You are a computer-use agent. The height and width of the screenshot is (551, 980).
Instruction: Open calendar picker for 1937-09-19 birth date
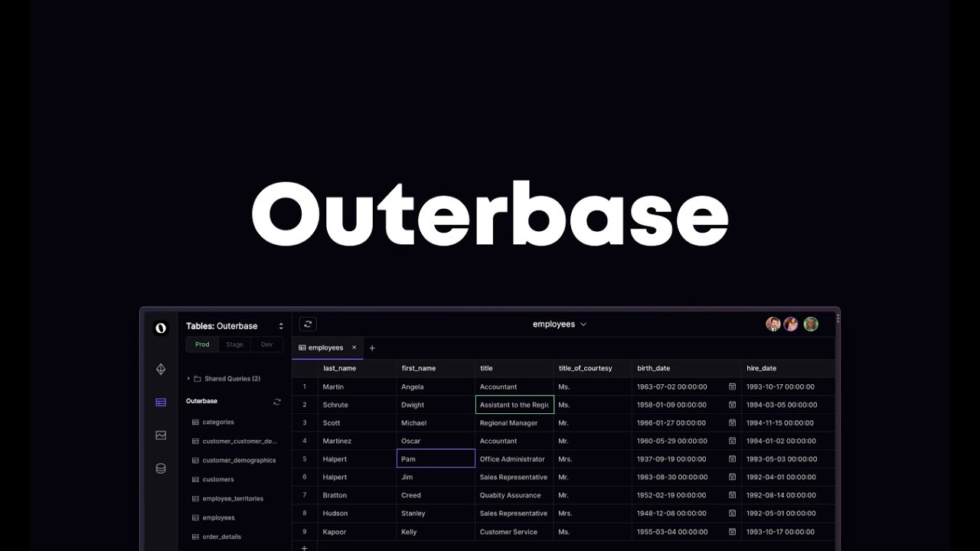732,459
